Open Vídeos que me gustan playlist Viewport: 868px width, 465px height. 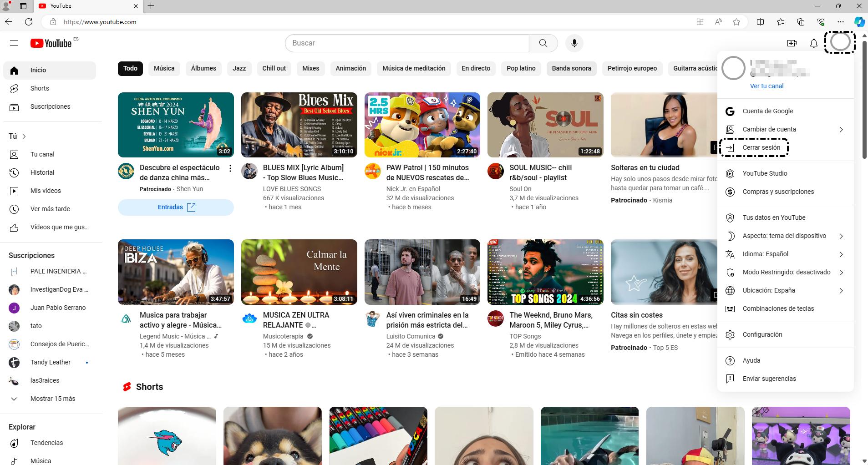click(x=50, y=227)
